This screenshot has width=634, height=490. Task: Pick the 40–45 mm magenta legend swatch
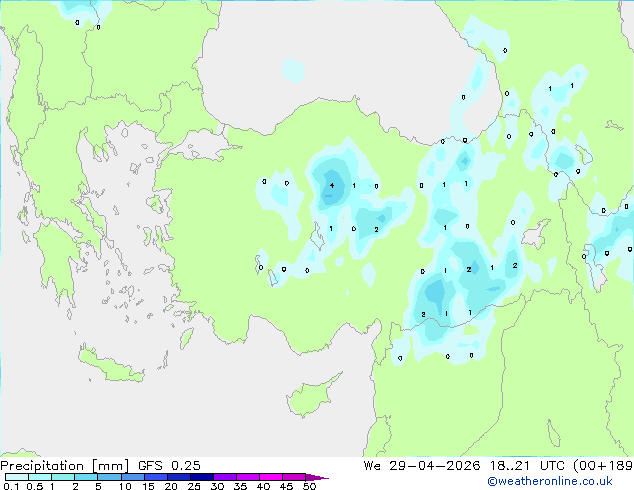click(271, 477)
